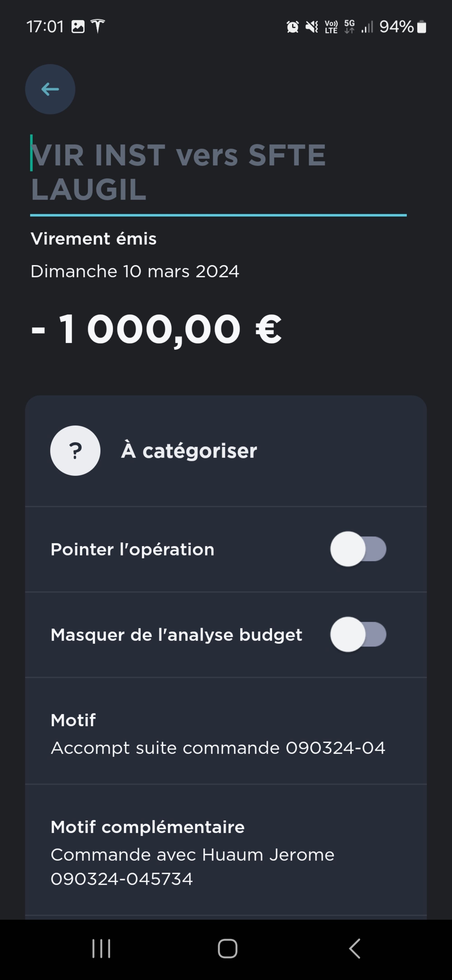
Task: Open the alarm clock status icon
Action: 292,27
